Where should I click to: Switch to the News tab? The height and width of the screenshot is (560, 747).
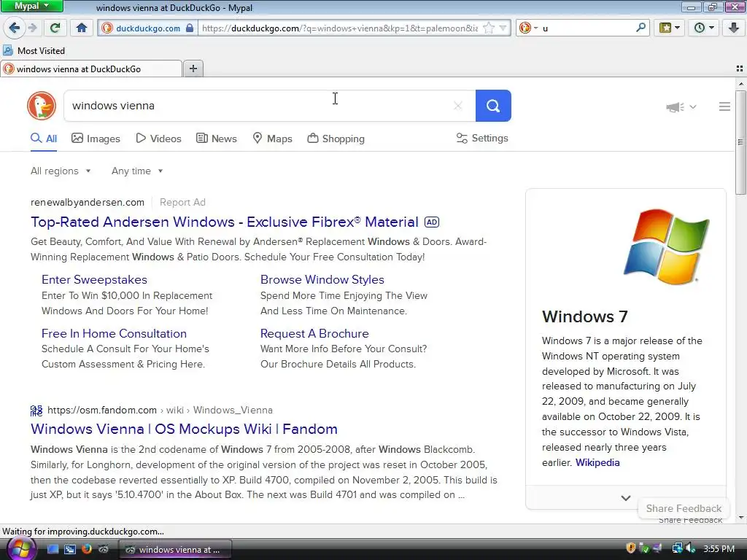tap(217, 139)
